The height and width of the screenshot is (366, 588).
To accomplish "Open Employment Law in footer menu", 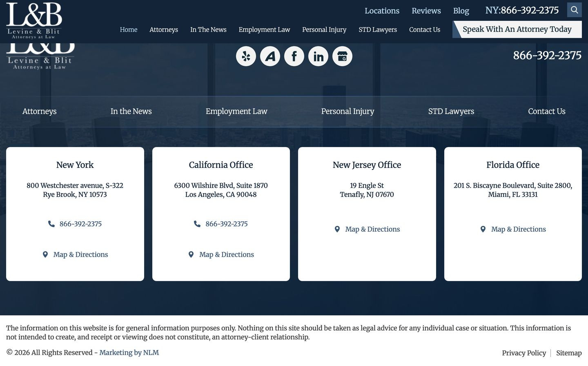I will coord(236,111).
